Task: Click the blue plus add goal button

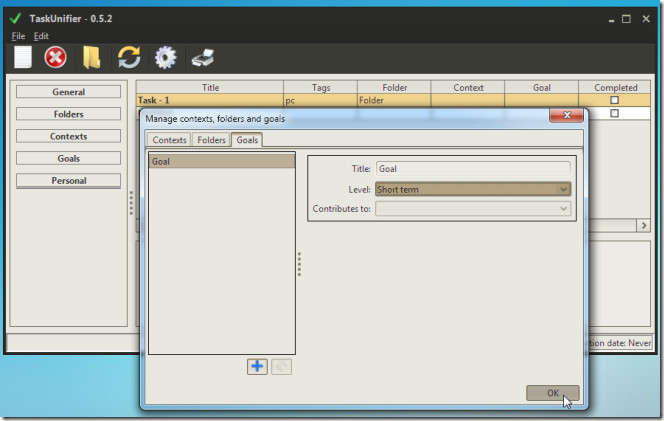Action: (x=257, y=366)
